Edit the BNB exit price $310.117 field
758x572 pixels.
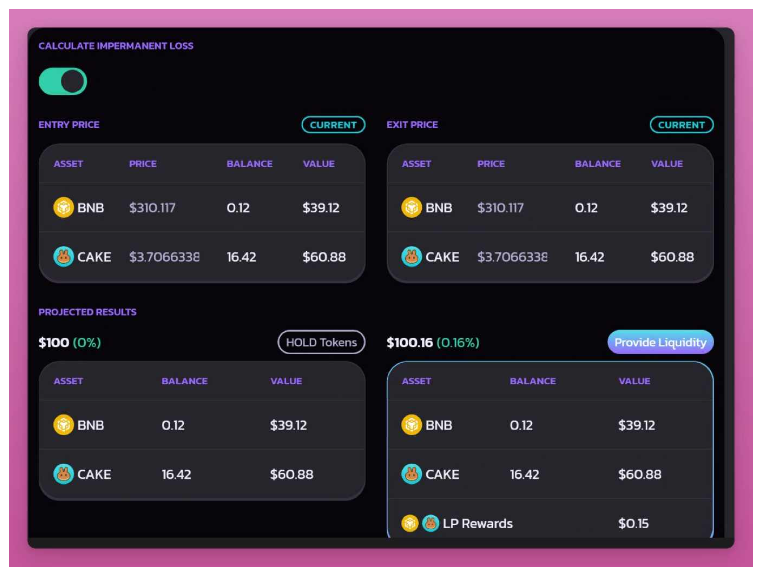(x=500, y=208)
